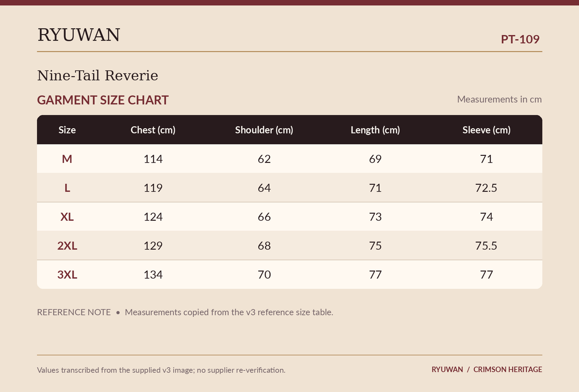Click the Nine-Tail Reverie heading

point(97,76)
